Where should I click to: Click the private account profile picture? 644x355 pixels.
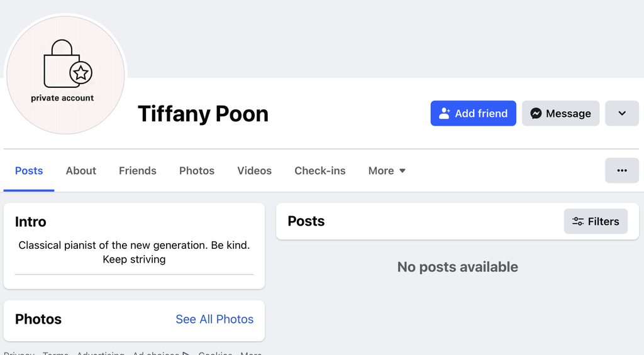(65, 75)
